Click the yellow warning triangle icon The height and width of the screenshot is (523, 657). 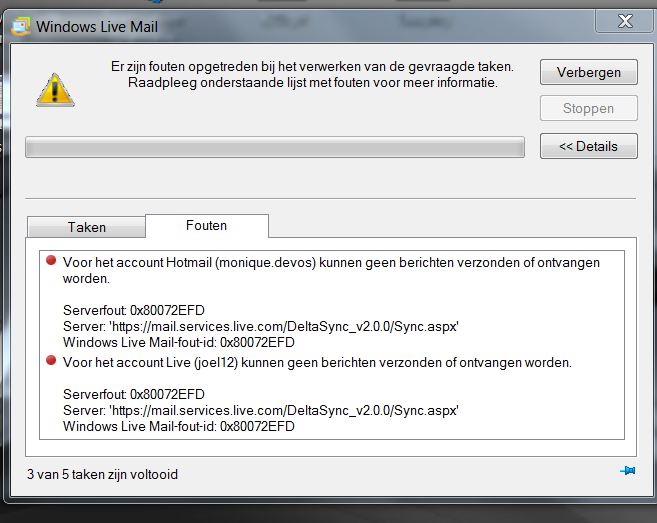click(55, 90)
